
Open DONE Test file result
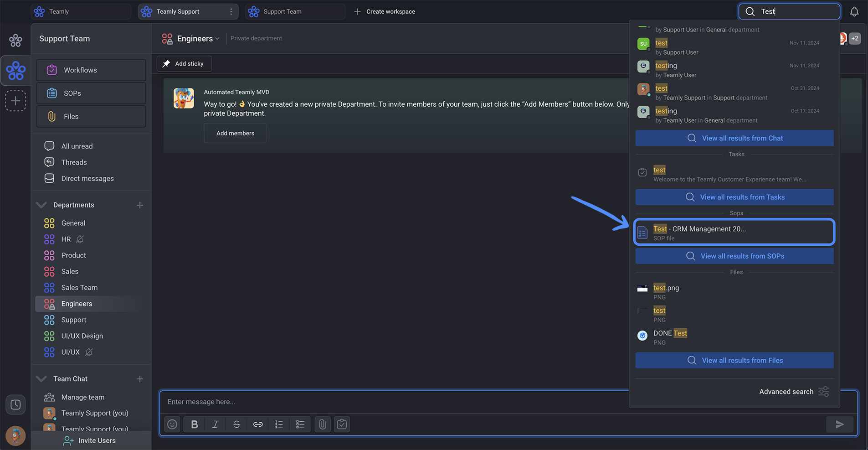point(734,338)
